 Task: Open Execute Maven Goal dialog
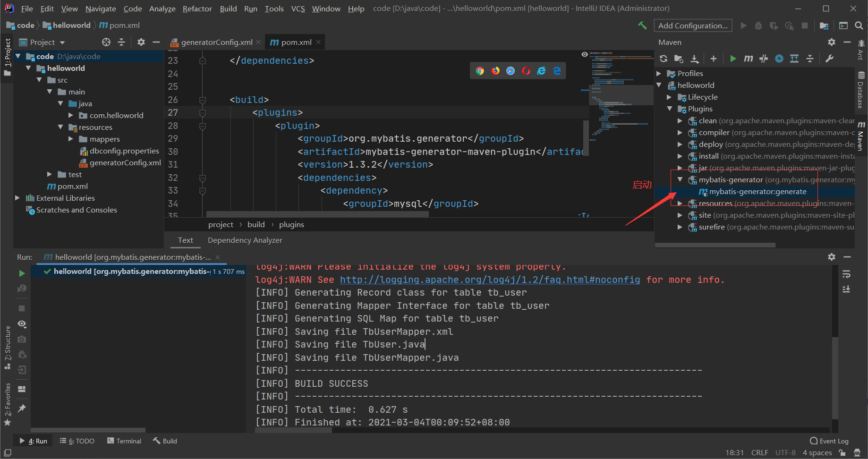(x=749, y=59)
